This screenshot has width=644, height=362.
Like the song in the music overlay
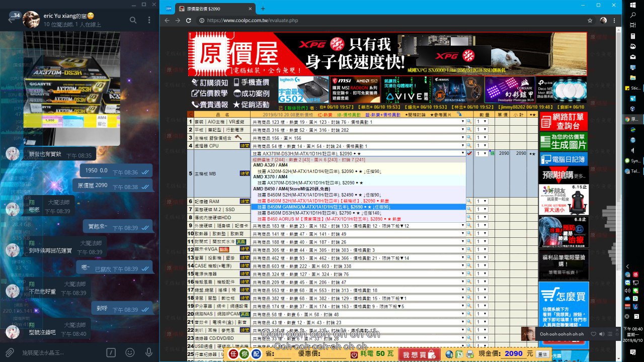pyautogui.click(x=594, y=334)
